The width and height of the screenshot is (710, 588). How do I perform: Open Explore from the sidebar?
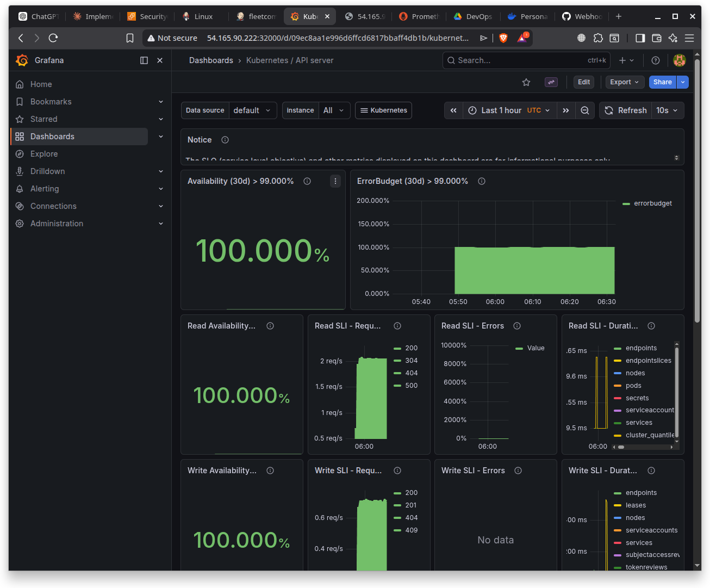[x=44, y=154]
